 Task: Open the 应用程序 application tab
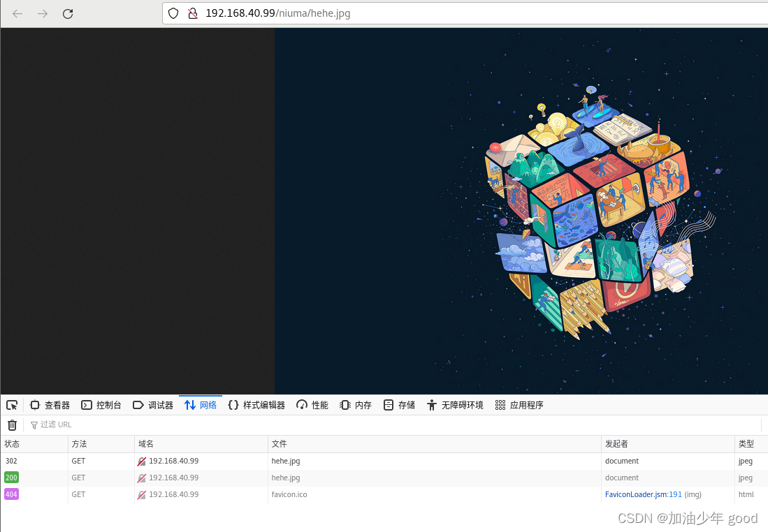click(519, 405)
